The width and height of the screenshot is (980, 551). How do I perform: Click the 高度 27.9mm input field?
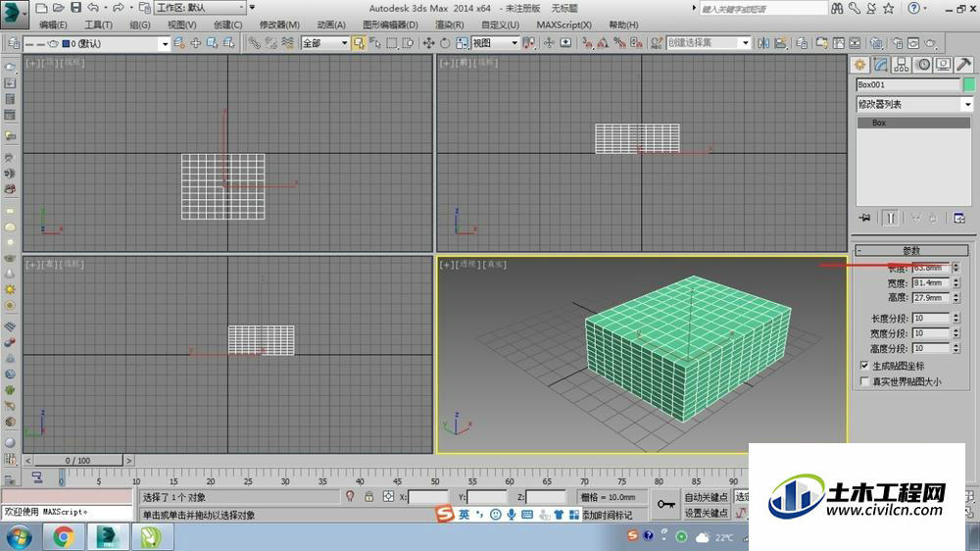pos(931,298)
